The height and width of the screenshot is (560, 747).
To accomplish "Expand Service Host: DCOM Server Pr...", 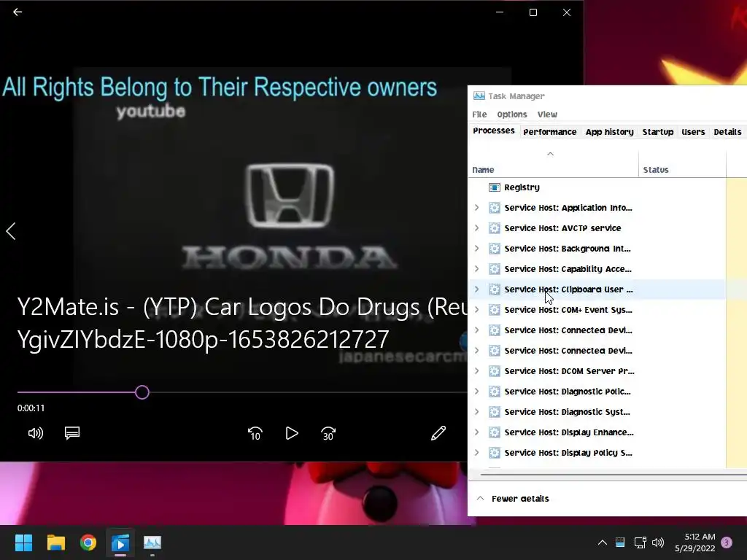I will coord(477,371).
